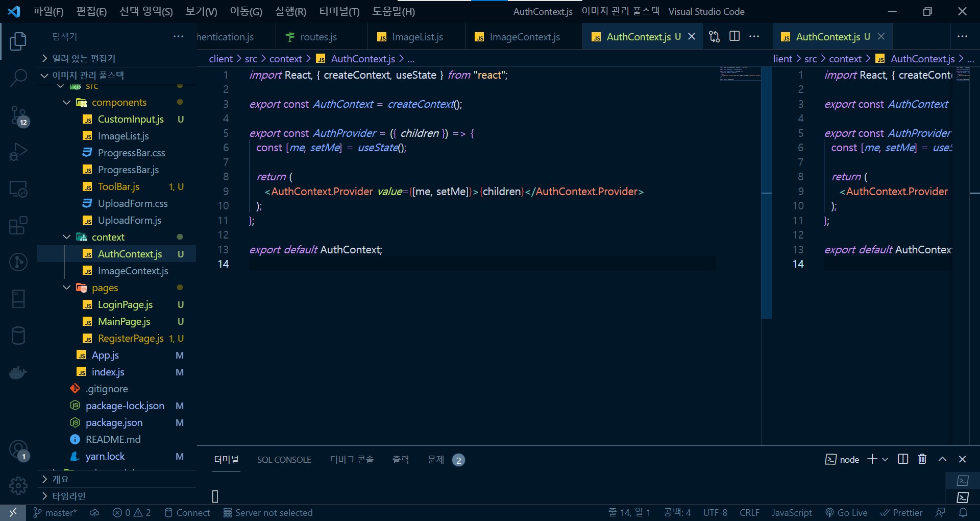Open the 터미널(T) menu in menu bar
Screen dimensions: 980x521
[x=339, y=11]
